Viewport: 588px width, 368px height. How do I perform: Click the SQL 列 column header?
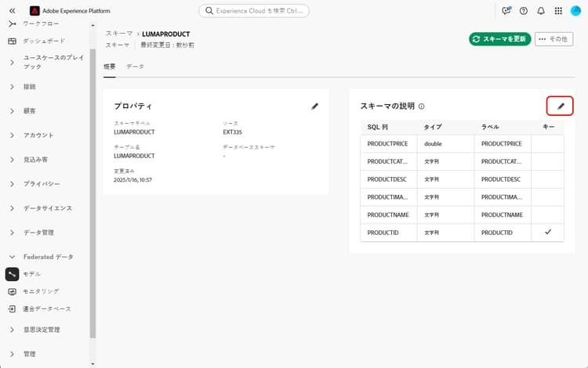click(378, 127)
